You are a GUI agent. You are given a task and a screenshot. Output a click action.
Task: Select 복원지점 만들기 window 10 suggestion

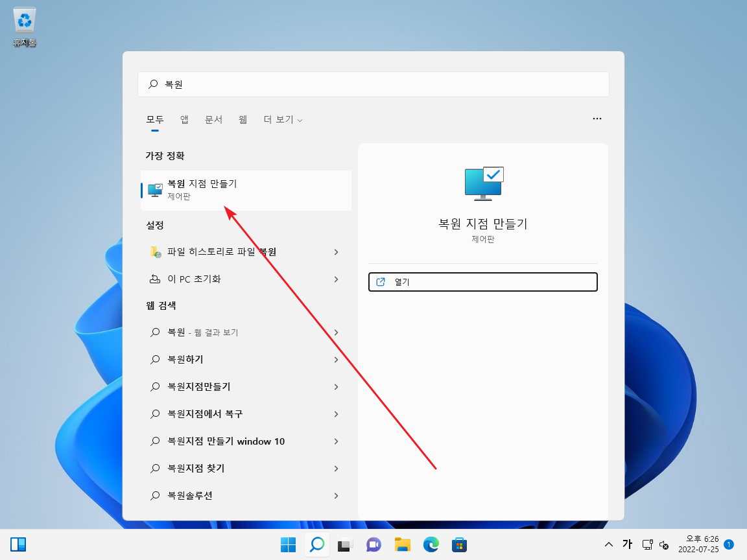pyautogui.click(x=246, y=441)
